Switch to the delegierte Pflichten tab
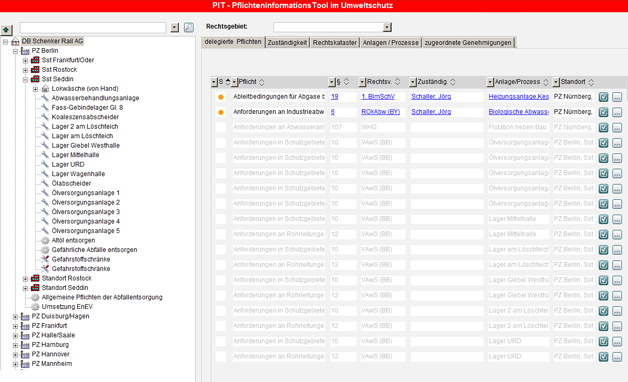 [233, 42]
